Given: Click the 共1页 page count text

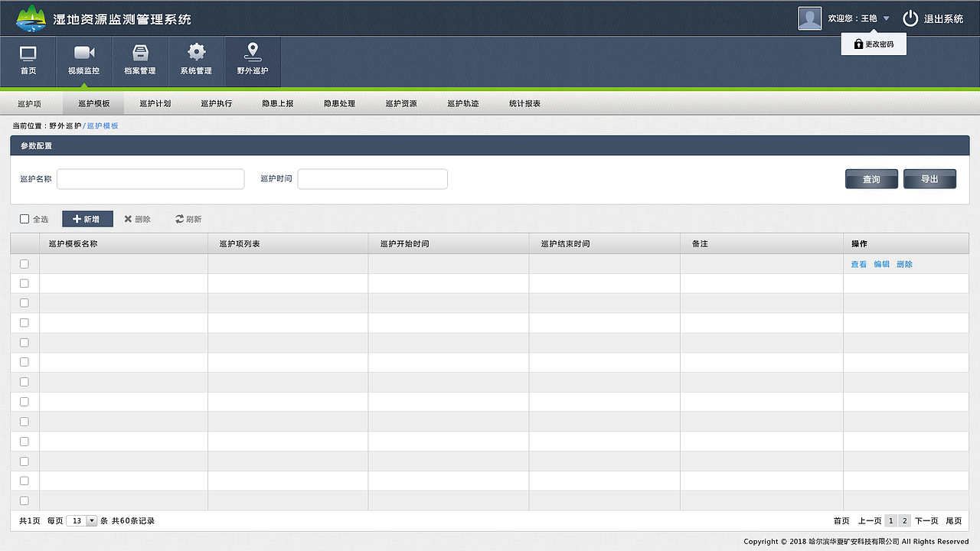Looking at the screenshot, I should (30, 521).
